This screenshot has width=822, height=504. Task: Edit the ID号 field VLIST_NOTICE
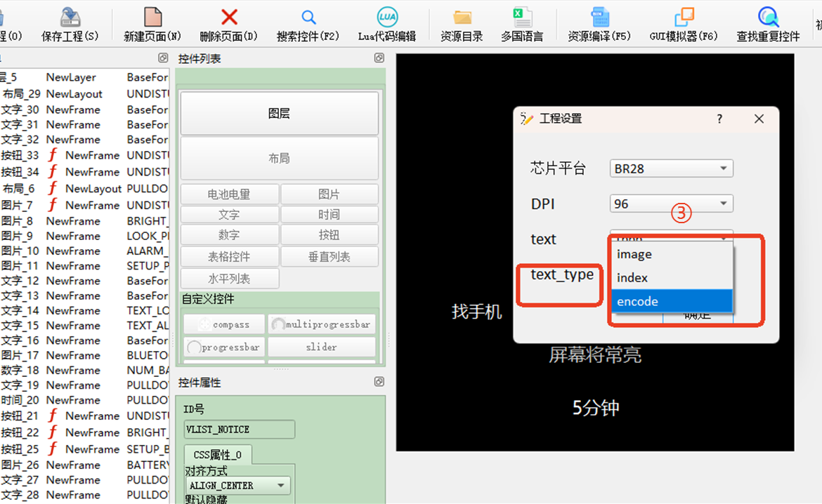pos(240,430)
